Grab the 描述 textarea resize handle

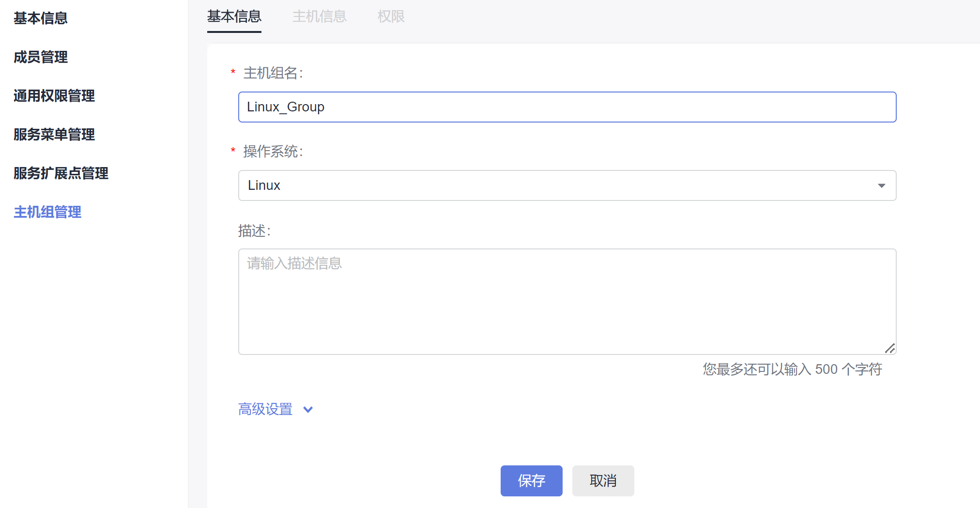tap(890, 348)
